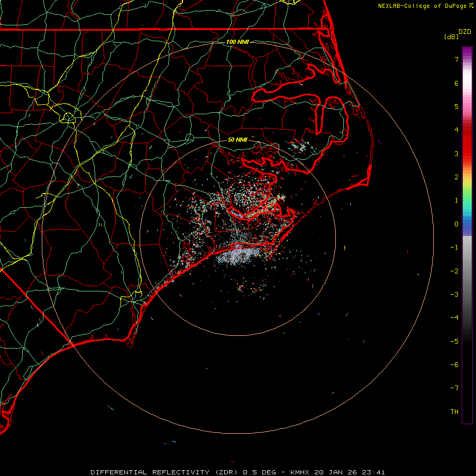
Task: Pick the purple top segment of color bar
Action: pos(467,50)
